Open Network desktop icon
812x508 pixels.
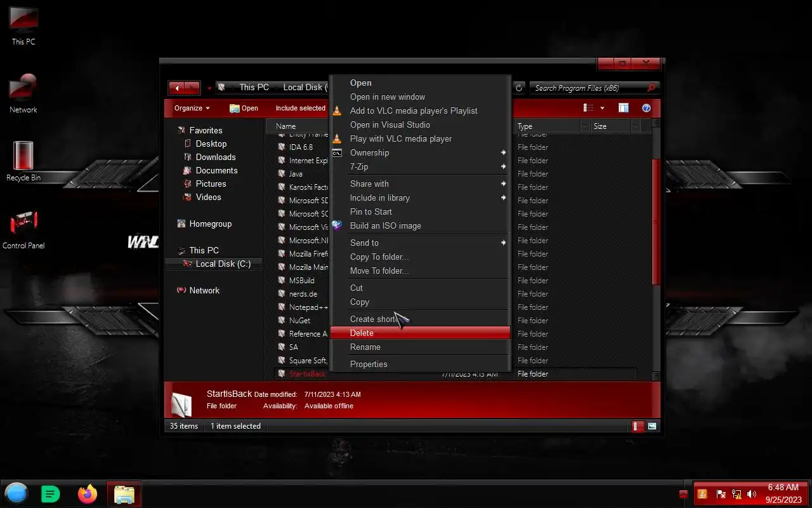(x=23, y=94)
